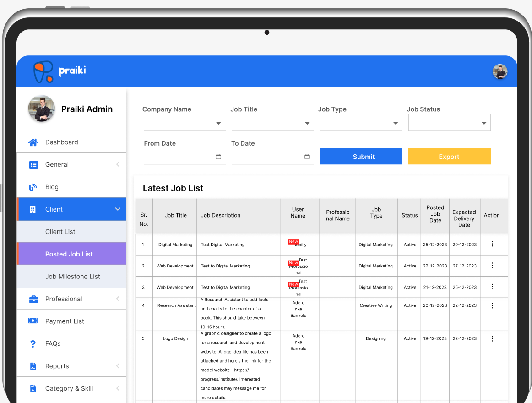The image size is (532, 403).
Task: Open action menu for the 25-12-2023 Digital Marketing job
Action: [x=492, y=244]
